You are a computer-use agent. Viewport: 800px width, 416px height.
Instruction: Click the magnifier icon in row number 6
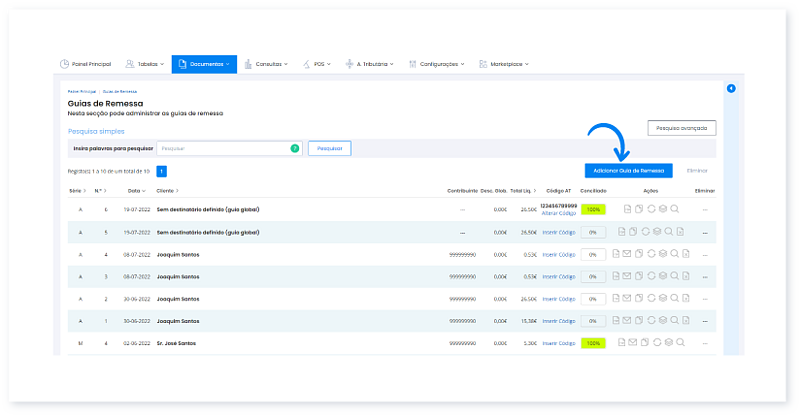tap(675, 209)
